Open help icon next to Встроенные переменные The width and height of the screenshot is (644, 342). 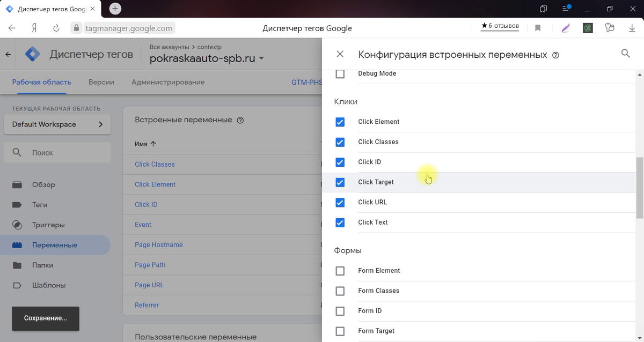click(x=240, y=120)
